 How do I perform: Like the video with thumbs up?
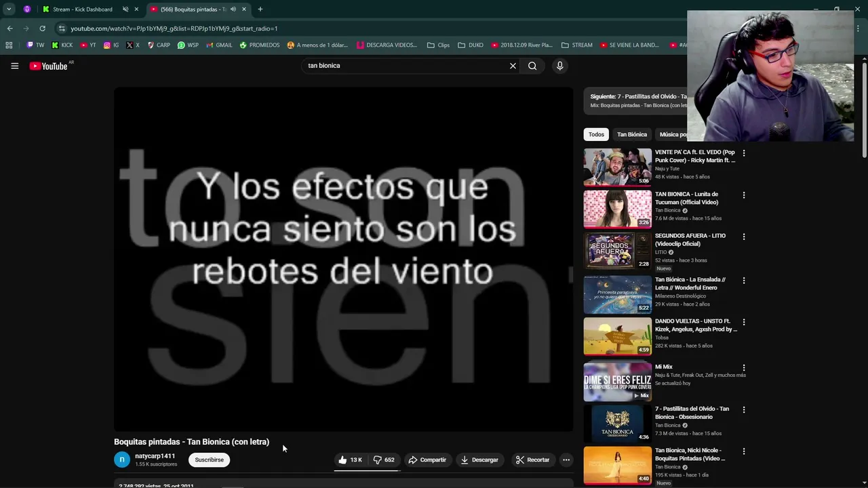tap(350, 460)
